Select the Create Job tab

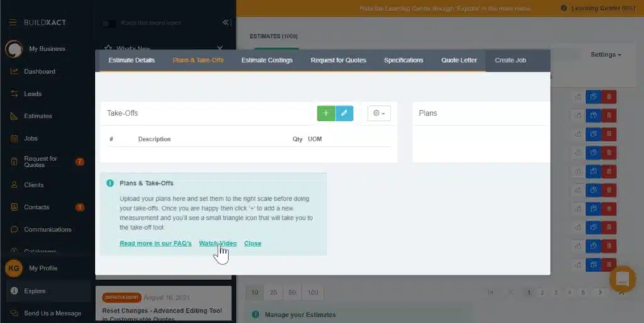[510, 60]
